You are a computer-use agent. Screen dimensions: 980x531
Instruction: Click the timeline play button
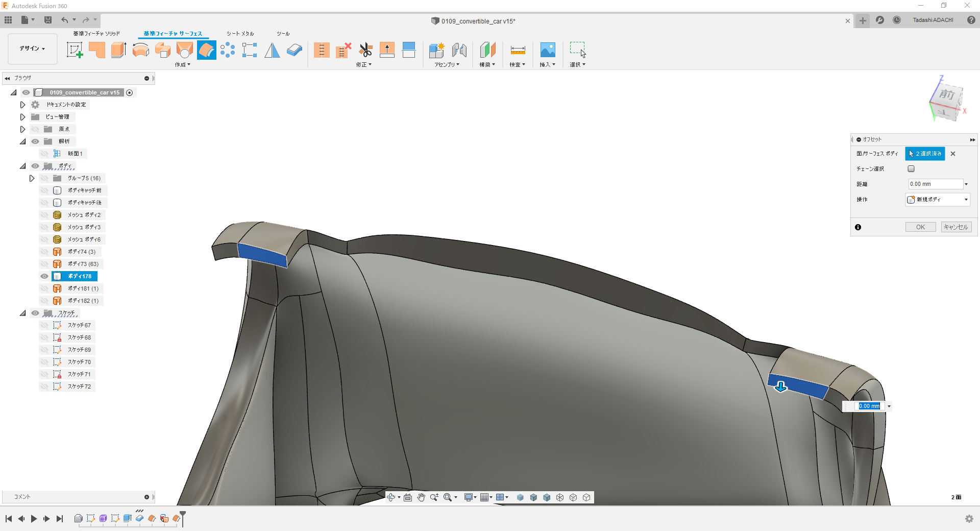click(x=34, y=519)
